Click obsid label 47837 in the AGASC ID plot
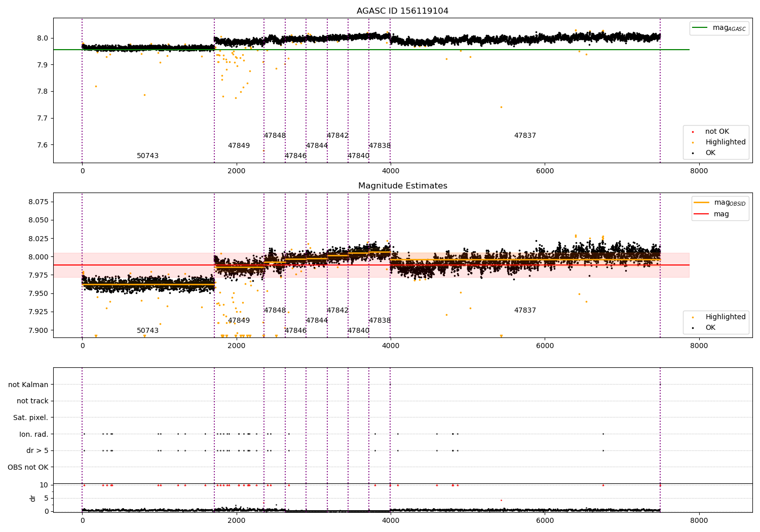Screen dimensions: 760x532 click(525, 136)
